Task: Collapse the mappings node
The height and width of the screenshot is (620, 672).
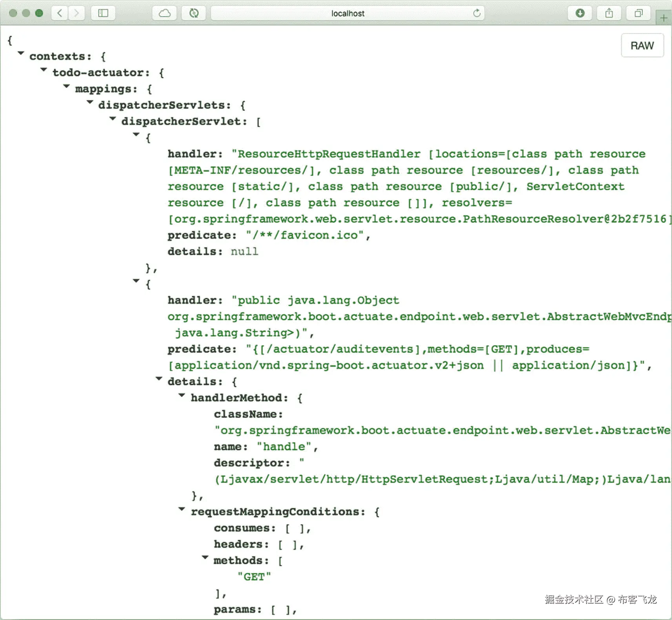Action: 66,86
